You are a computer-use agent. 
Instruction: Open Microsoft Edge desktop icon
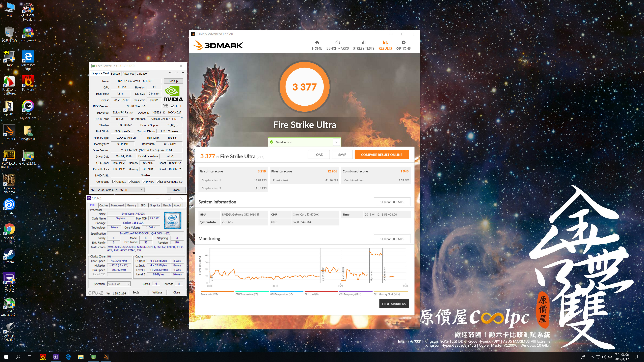pyautogui.click(x=28, y=61)
